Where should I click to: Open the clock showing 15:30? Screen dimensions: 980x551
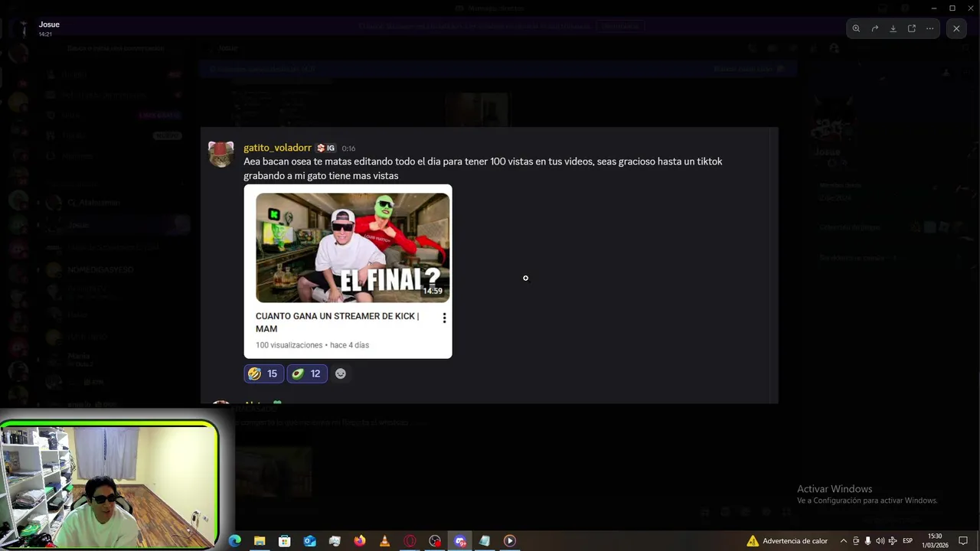(x=935, y=541)
